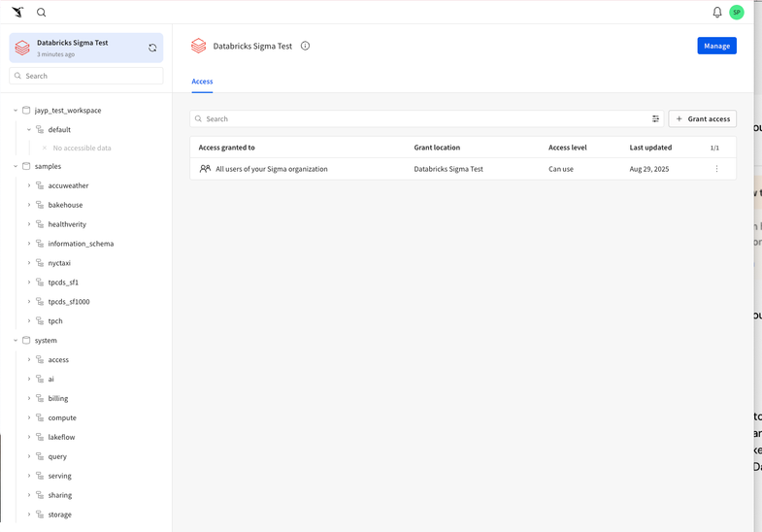Select the tpcds_sf1000 schema
Screen dimensions: 762x532
(69, 302)
